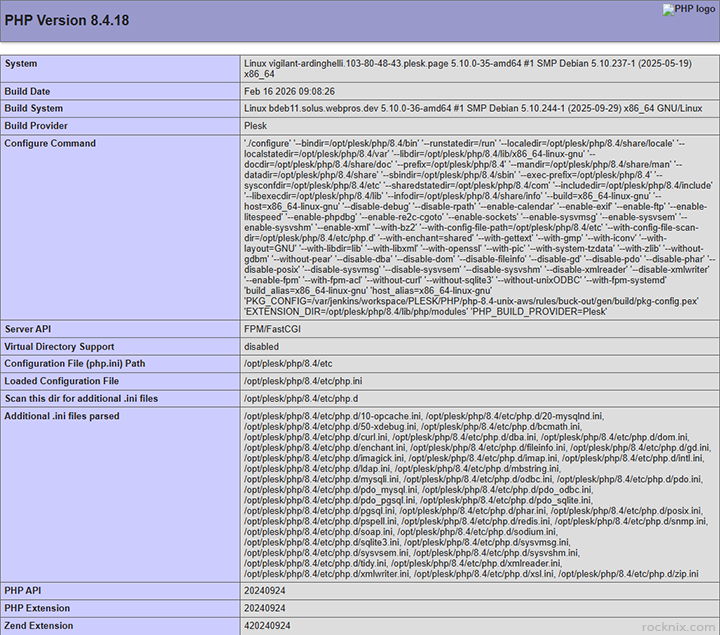Click the Build Date row label

point(28,92)
